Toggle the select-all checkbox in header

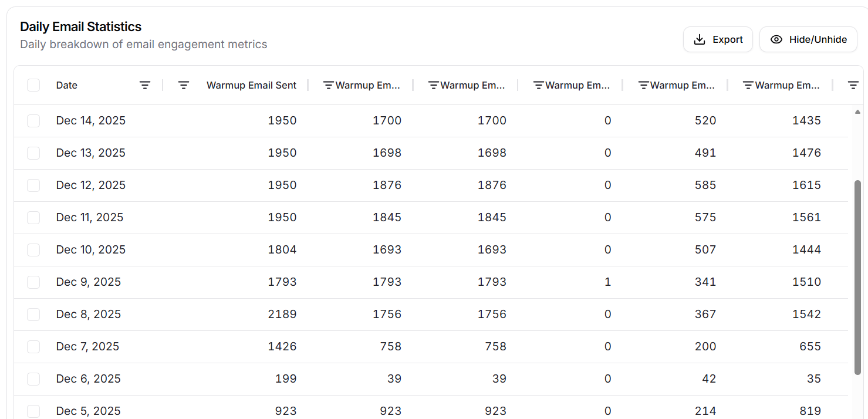tap(33, 85)
